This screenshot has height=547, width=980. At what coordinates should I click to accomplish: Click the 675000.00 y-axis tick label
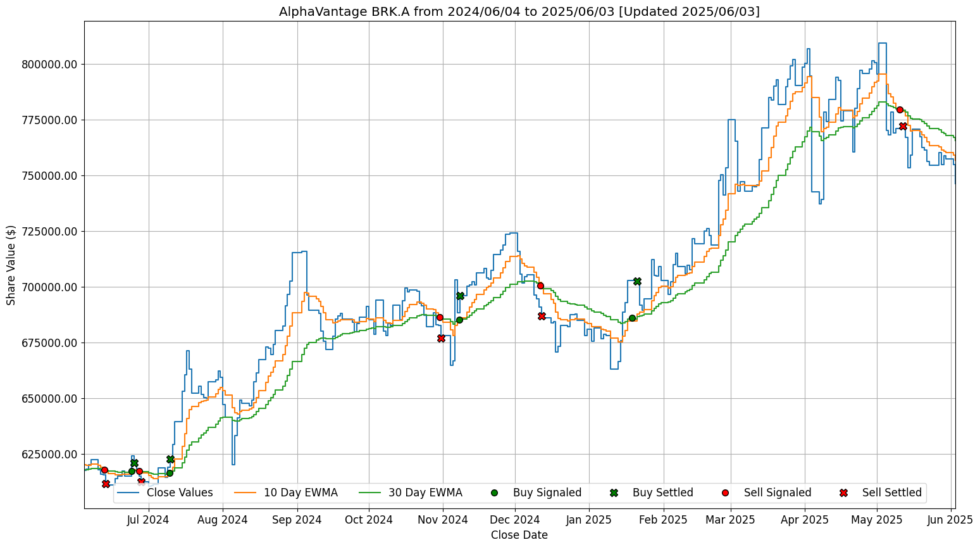click(50, 343)
